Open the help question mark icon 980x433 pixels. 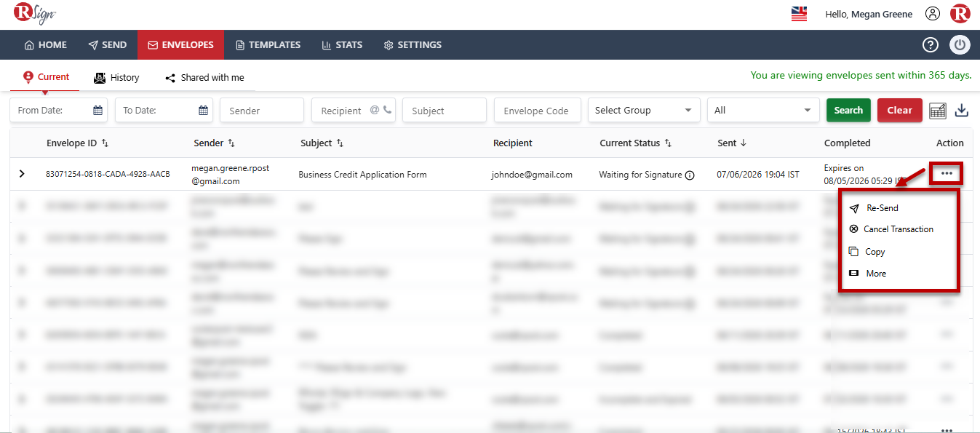pos(930,45)
